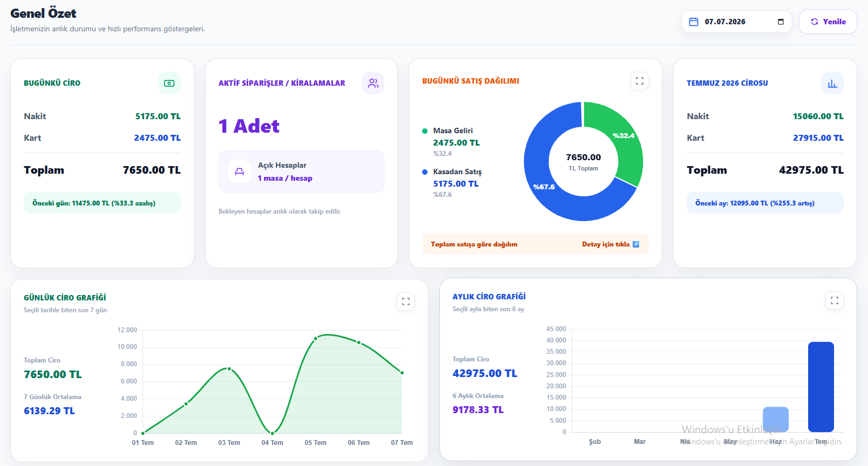
Task: Click the '1 Adet' active orders count
Action: click(249, 126)
